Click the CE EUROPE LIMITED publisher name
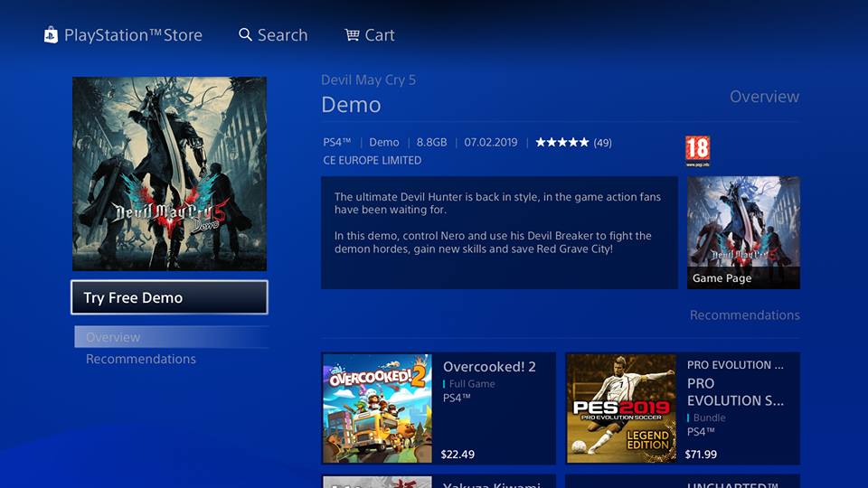Viewport: 868px width, 488px height. tap(372, 161)
